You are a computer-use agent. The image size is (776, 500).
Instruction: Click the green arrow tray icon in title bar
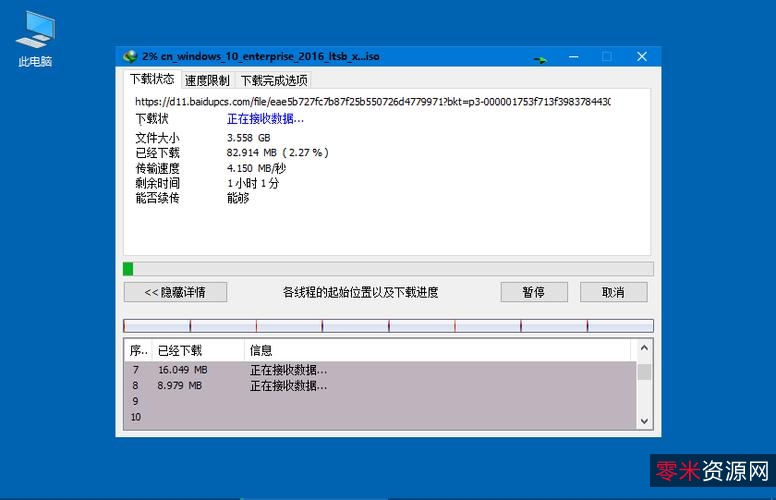pos(540,60)
